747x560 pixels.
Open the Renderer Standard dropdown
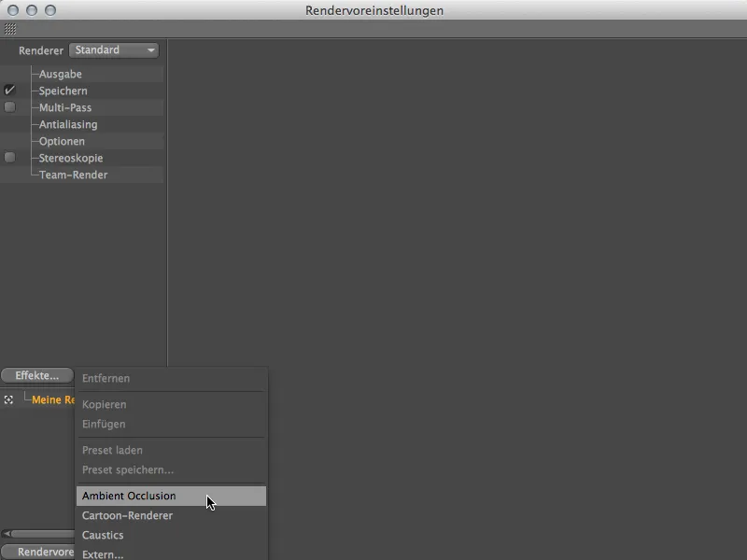click(x=114, y=50)
